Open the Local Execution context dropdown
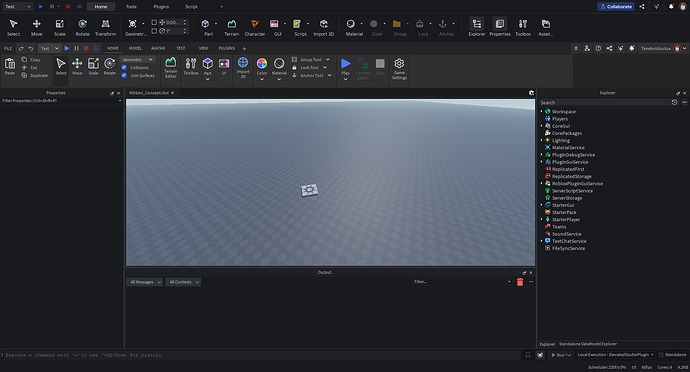Image resolution: width=690 pixels, height=372 pixels. tap(615, 354)
